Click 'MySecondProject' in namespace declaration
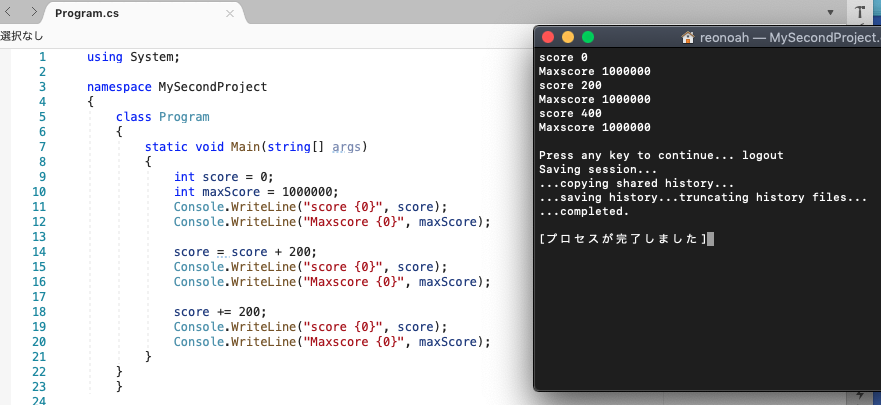This screenshot has height=405, width=881. tap(213, 87)
